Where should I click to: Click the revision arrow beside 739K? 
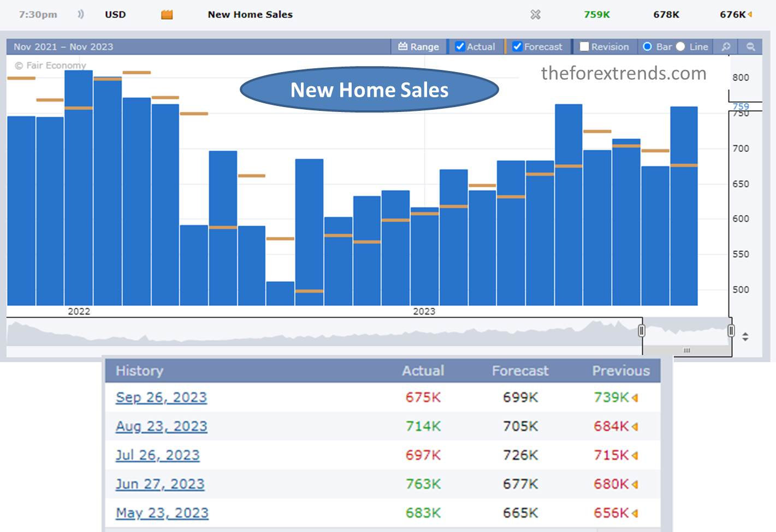635,398
